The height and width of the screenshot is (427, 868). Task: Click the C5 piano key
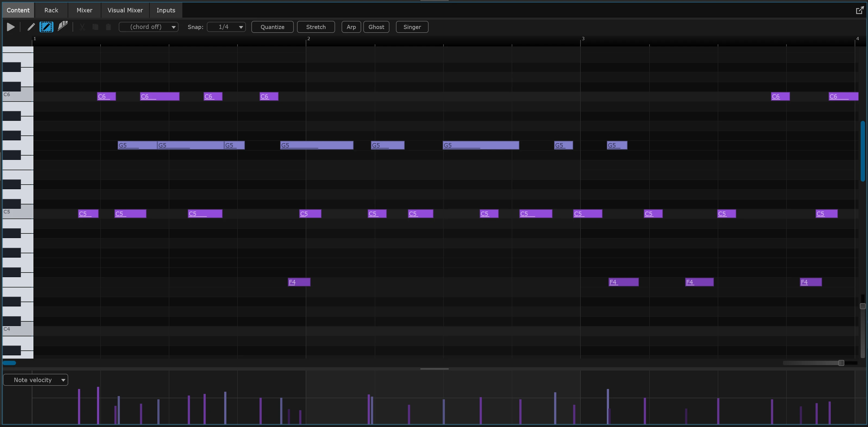(x=18, y=212)
